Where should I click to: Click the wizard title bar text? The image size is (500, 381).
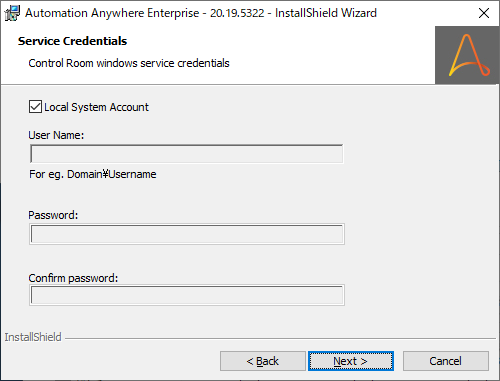coord(201,13)
